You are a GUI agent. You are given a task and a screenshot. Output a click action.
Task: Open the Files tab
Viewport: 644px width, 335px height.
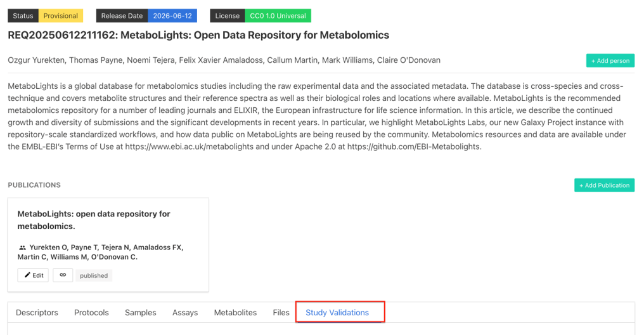point(281,312)
